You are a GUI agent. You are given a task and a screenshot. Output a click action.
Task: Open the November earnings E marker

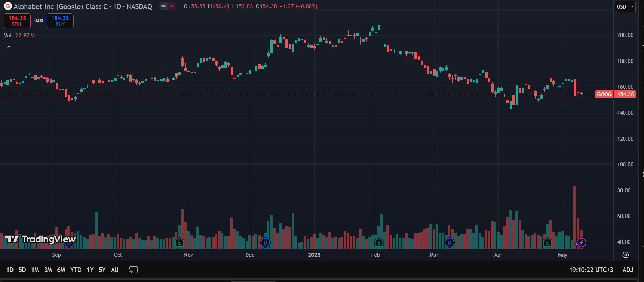[x=179, y=243]
